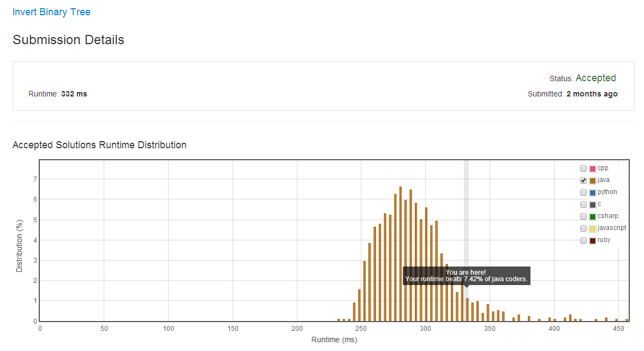This screenshot has width=644, height=351.
Task: Click the javascript legend label
Action: [x=612, y=228]
